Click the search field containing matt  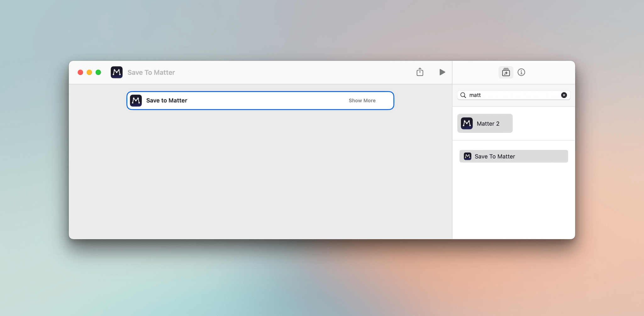pyautogui.click(x=514, y=95)
